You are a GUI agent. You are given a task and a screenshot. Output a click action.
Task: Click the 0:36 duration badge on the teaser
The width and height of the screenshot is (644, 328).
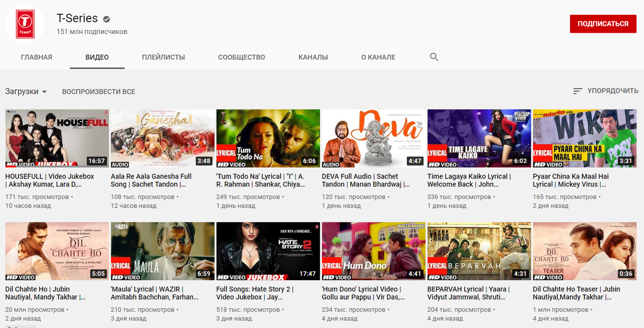click(626, 273)
